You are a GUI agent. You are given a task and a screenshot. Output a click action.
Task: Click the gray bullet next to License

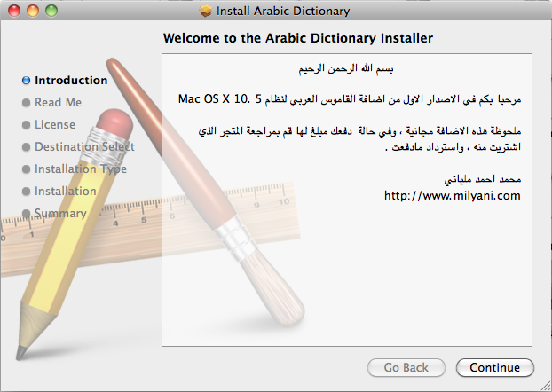(x=26, y=125)
